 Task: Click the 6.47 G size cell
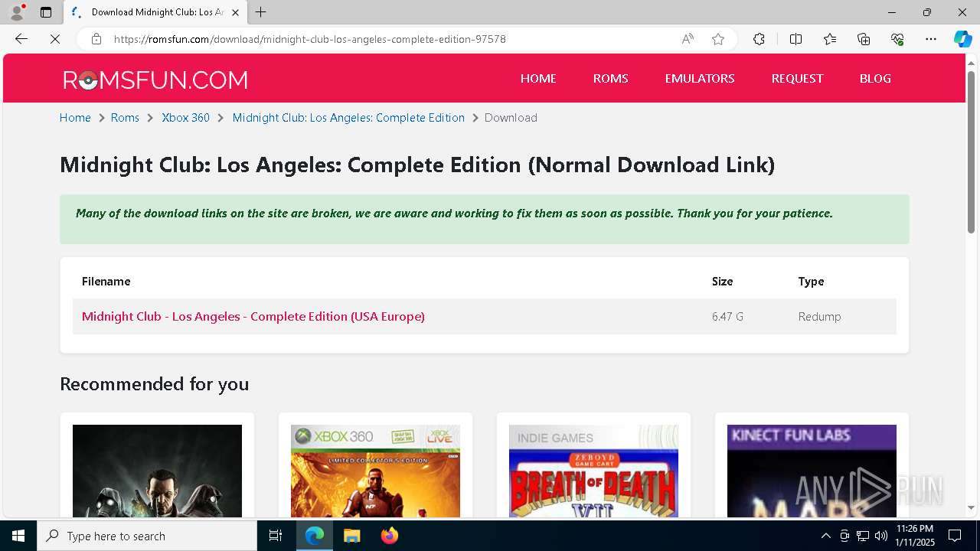pyautogui.click(x=727, y=316)
